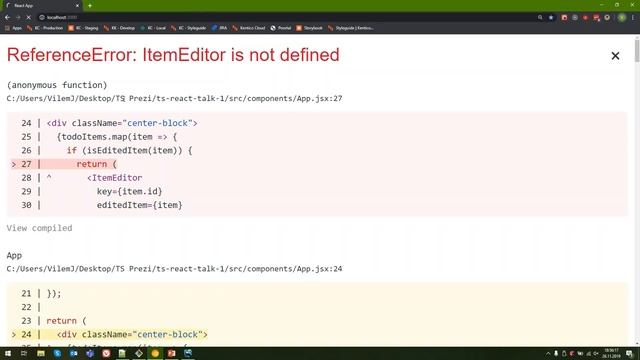640x360 pixels.
Task: Show hidden system tray icons
Action: click(x=548, y=353)
